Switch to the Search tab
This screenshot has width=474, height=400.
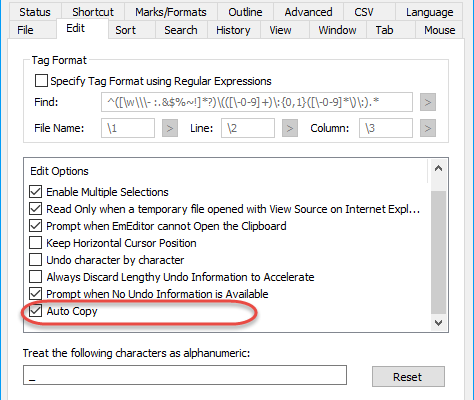(x=181, y=30)
